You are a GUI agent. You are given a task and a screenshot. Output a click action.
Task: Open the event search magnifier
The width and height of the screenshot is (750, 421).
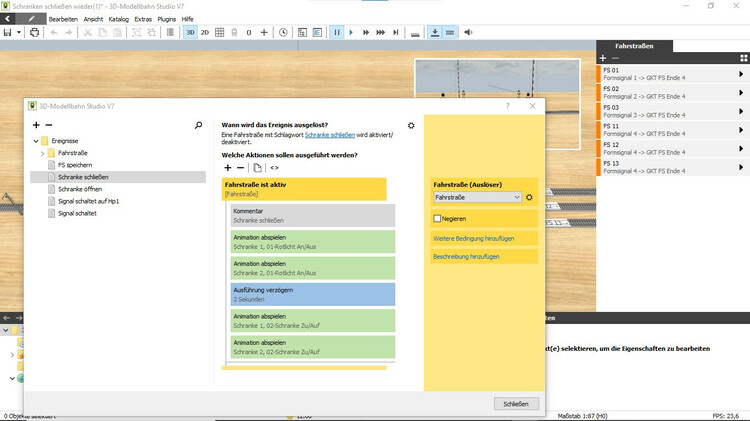coord(198,125)
